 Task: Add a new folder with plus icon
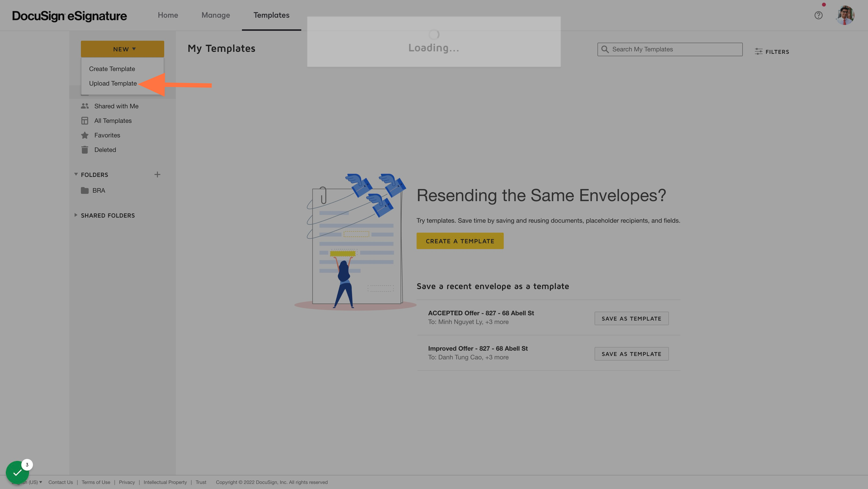pyautogui.click(x=157, y=174)
